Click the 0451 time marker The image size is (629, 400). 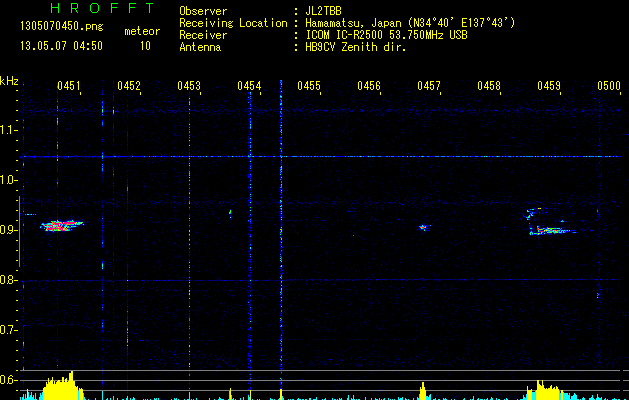point(68,87)
